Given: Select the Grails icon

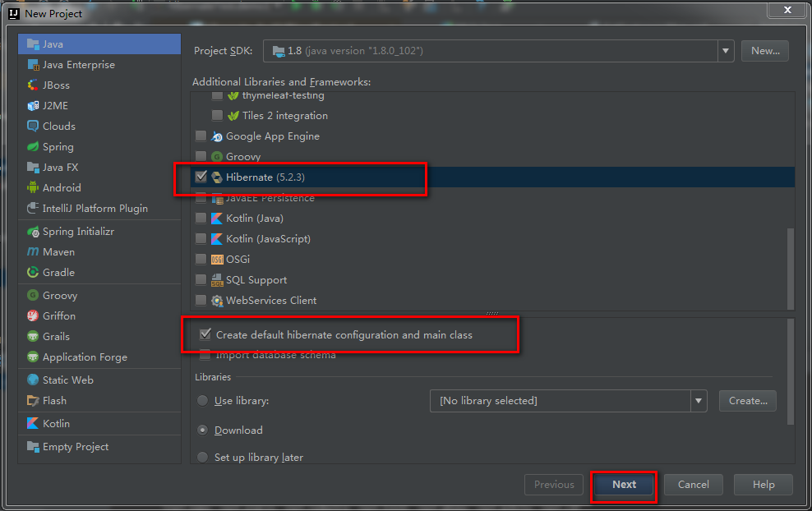Looking at the screenshot, I should click(33, 337).
